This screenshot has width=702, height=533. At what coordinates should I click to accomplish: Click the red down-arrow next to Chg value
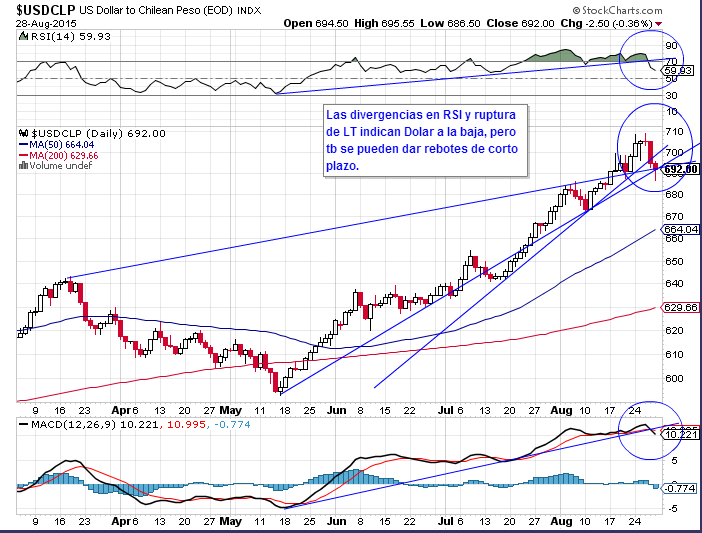(x=659, y=24)
